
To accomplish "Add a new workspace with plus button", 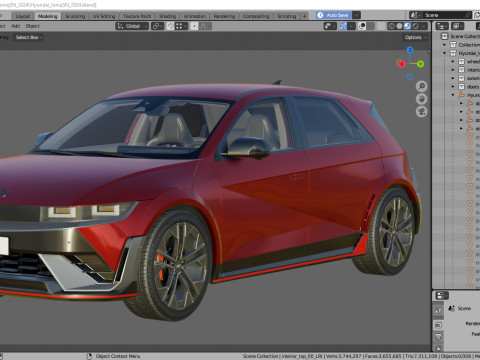I will pyautogui.click(x=304, y=16).
